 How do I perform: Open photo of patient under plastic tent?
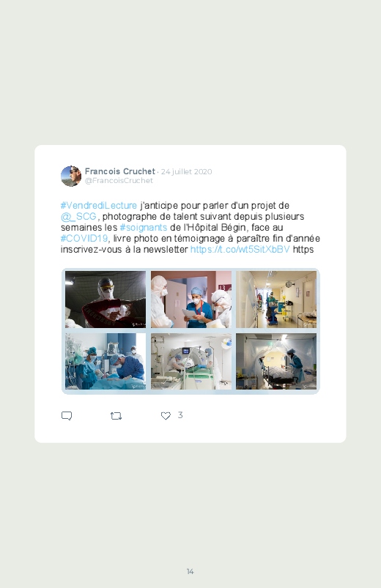(x=276, y=362)
